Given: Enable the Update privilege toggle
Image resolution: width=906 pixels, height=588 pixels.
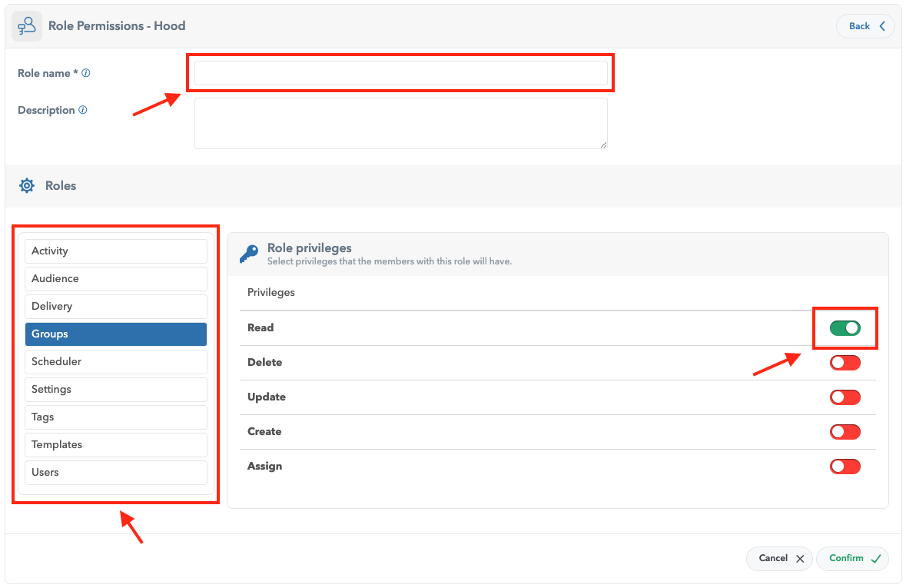Looking at the screenshot, I should point(845,397).
